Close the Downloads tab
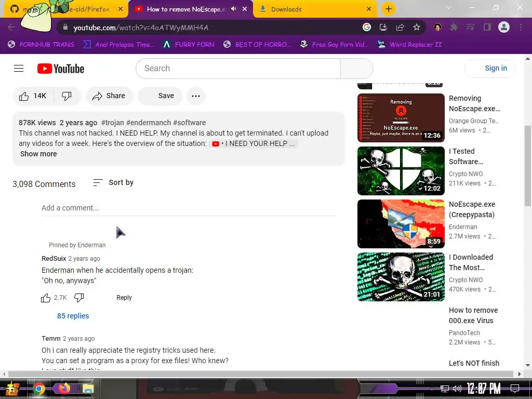Viewport: 532px width, 399px height. [369, 9]
